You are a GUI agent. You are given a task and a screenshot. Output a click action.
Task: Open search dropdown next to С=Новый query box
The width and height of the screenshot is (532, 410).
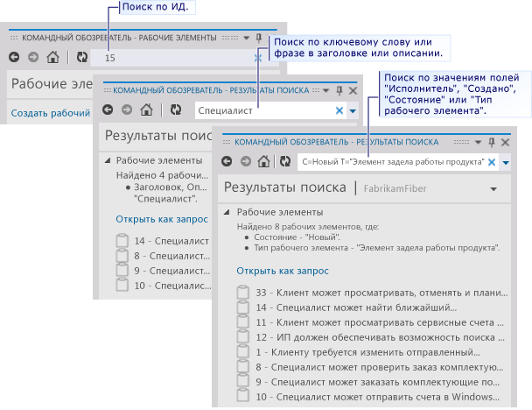point(506,163)
